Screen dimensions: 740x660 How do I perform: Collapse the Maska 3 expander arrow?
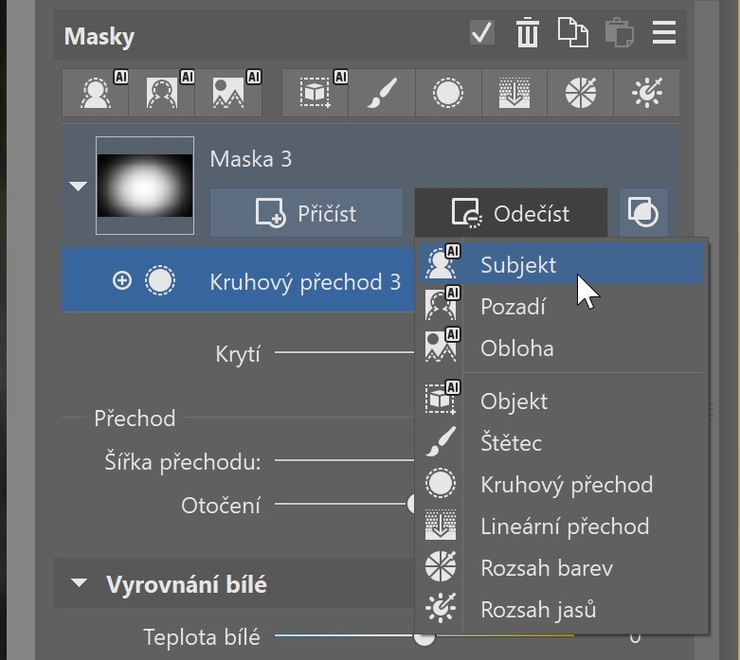78,186
